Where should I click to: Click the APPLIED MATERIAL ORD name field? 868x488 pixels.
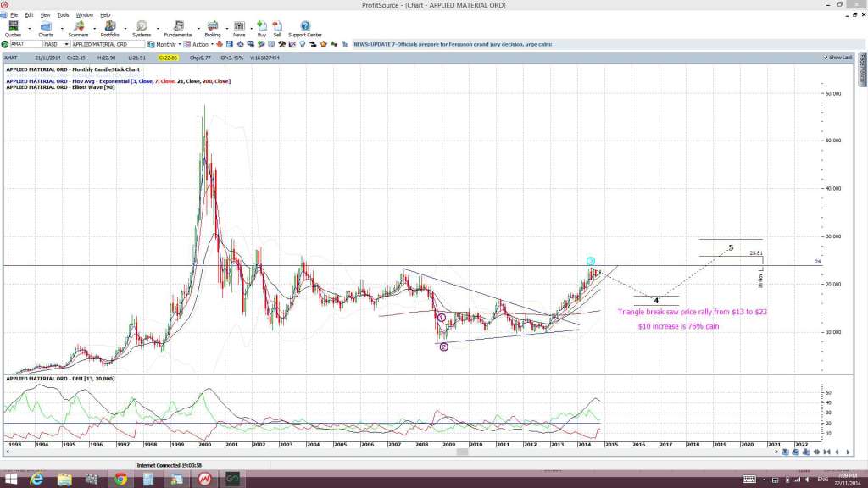tap(108, 44)
